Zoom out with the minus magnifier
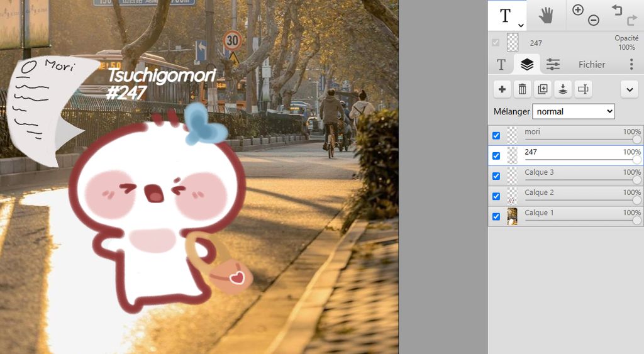 click(594, 19)
